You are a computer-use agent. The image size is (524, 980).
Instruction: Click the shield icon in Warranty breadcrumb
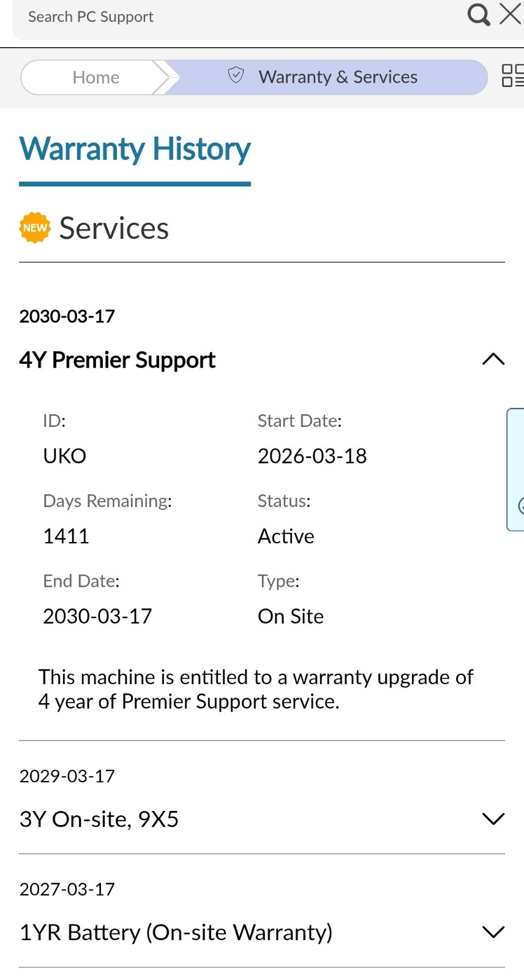(236, 75)
